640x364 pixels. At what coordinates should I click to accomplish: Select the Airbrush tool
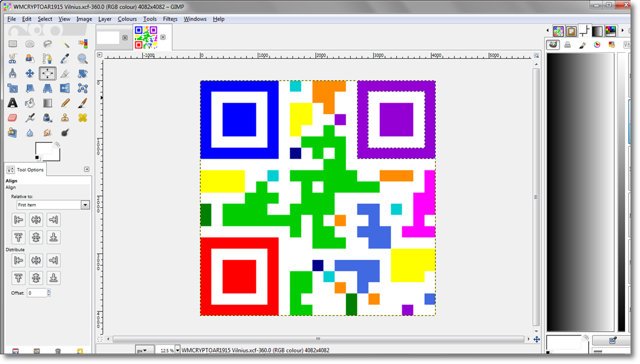[x=30, y=118]
